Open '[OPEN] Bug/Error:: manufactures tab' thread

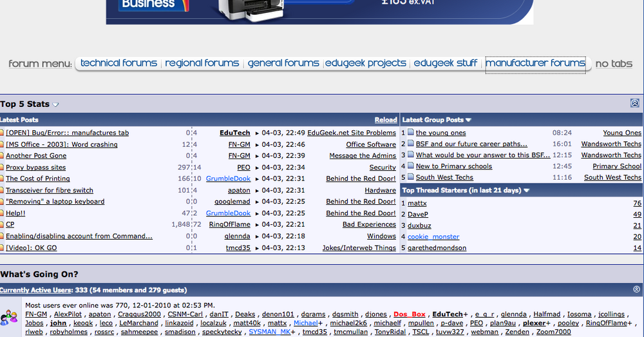pyautogui.click(x=68, y=133)
